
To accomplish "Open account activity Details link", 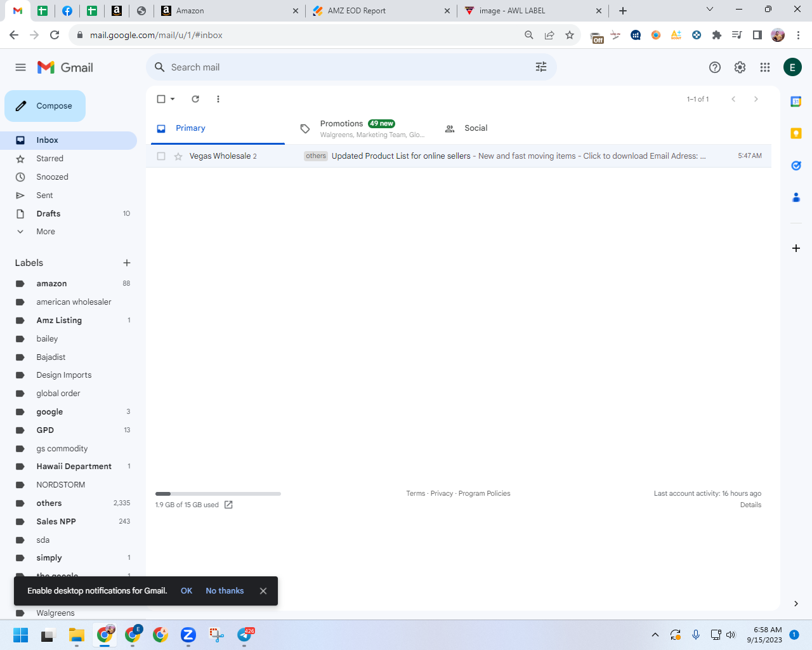I will coord(750,505).
